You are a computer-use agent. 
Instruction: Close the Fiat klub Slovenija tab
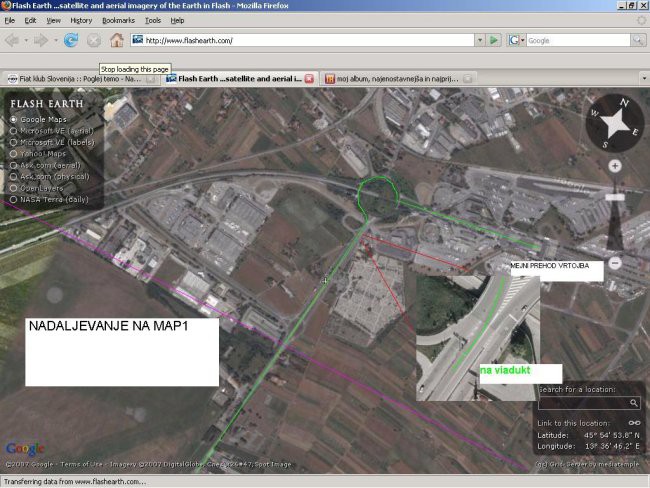point(151,78)
